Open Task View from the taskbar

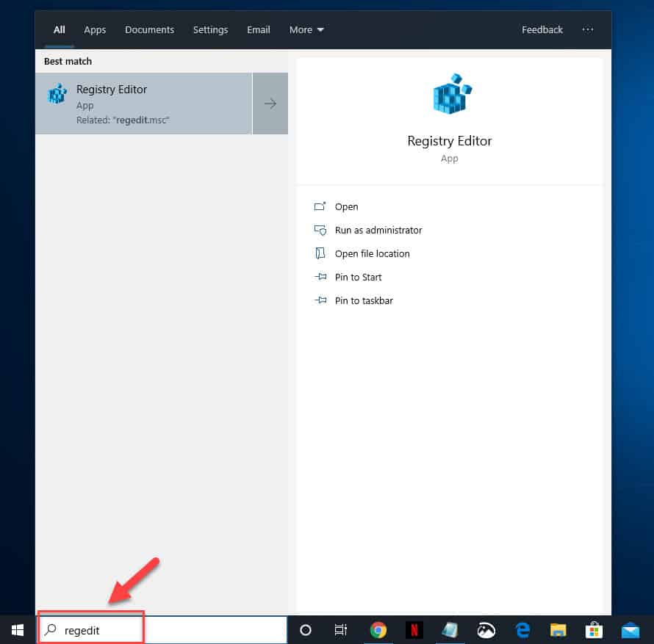point(341,630)
